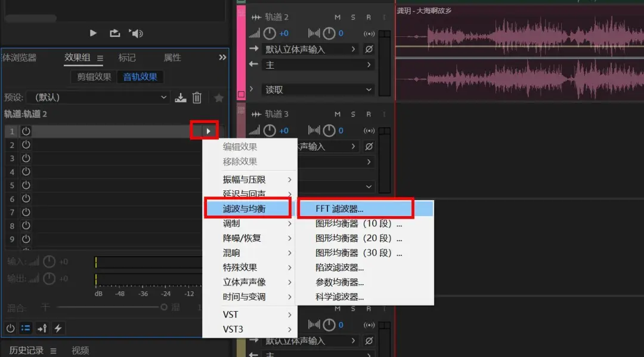
Task: Mute 轨道 2 with the M button
Action: [x=338, y=17]
